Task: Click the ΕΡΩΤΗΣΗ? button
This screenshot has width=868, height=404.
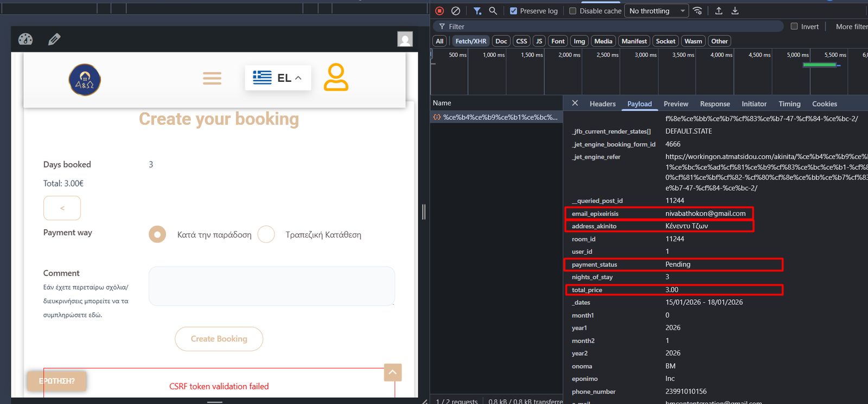Action: (x=57, y=381)
